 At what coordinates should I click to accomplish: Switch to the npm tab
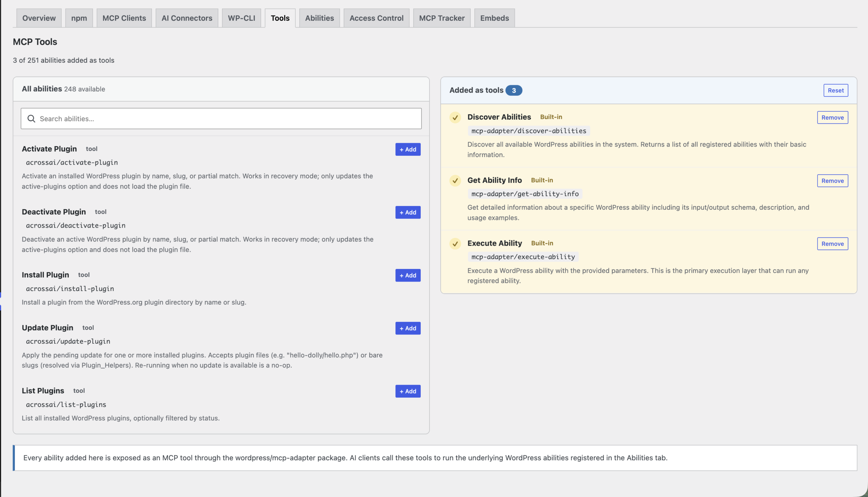[79, 18]
